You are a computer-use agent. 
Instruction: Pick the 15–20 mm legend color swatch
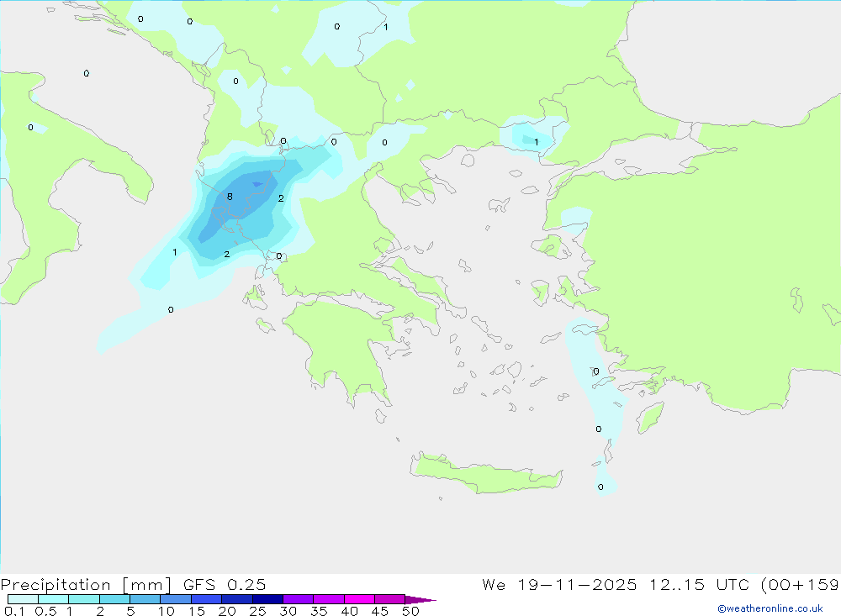[206, 599]
